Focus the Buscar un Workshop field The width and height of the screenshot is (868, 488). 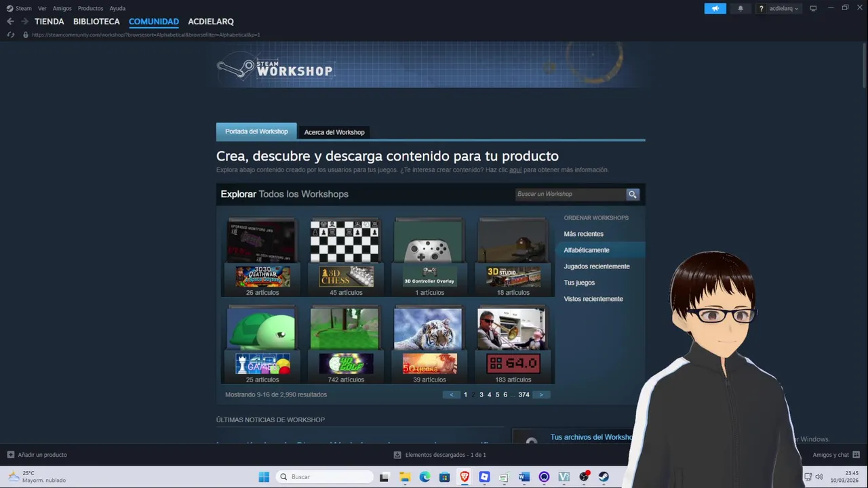[x=570, y=195]
